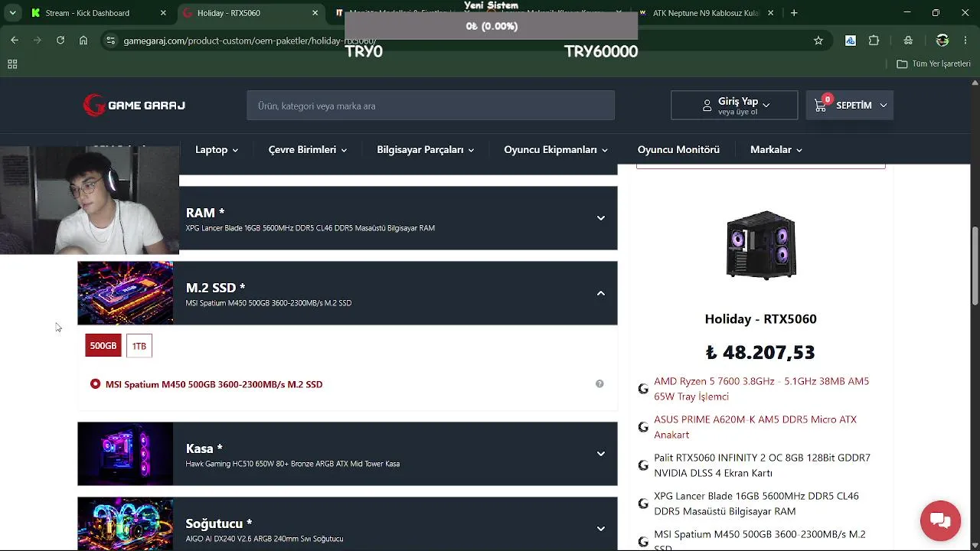Screen dimensions: 980x551
Task: Open the live chat bubble
Action: point(940,521)
